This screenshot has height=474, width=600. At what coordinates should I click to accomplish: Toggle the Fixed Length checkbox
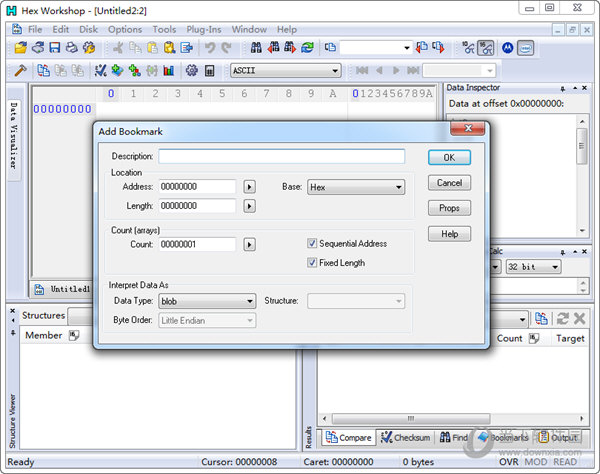coord(312,262)
